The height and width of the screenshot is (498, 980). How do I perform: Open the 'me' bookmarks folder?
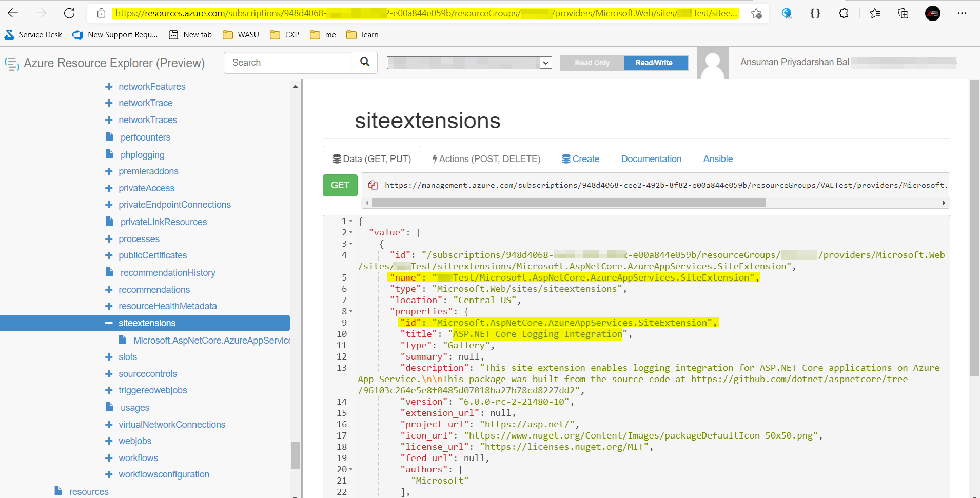[323, 35]
